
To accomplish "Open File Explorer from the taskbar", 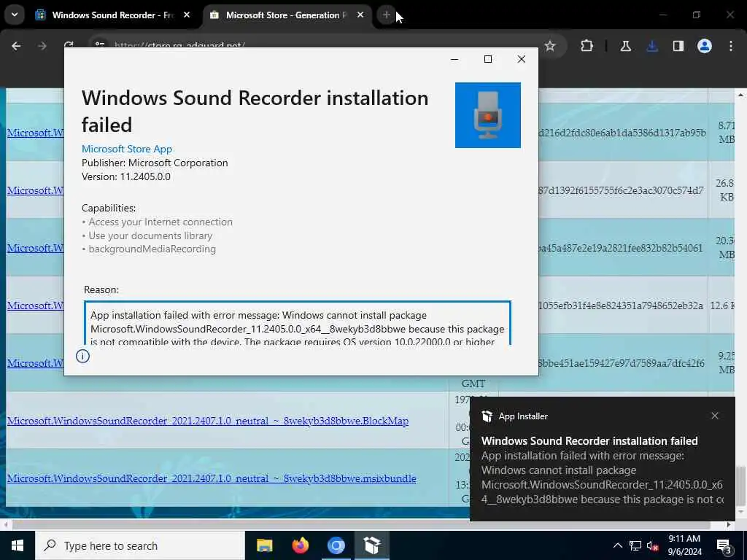I will tap(264, 545).
